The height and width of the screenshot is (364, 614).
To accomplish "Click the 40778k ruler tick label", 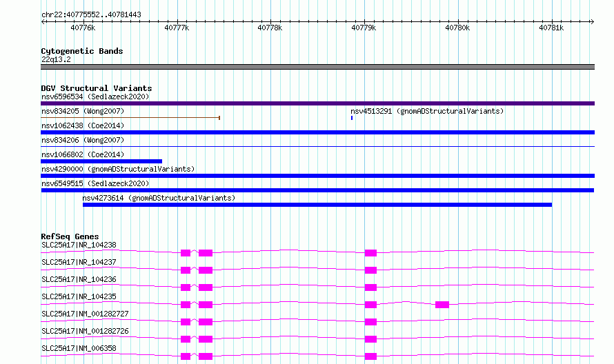I will (x=270, y=28).
